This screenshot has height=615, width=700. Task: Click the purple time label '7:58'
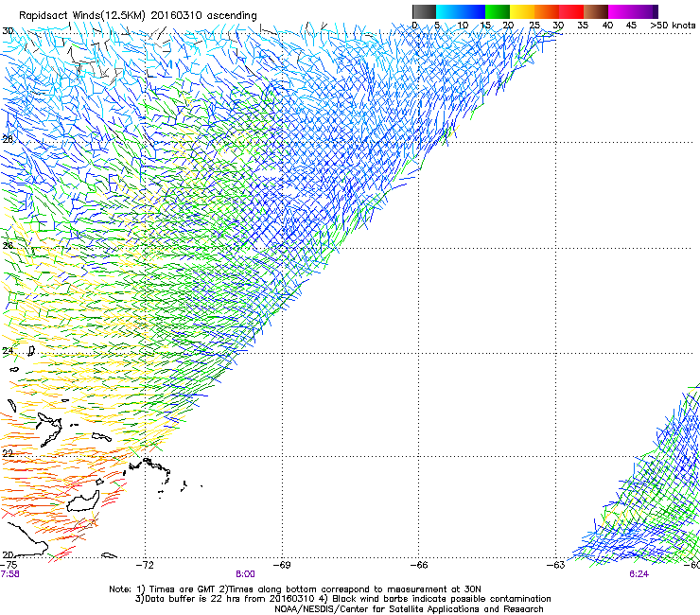click(x=9, y=574)
